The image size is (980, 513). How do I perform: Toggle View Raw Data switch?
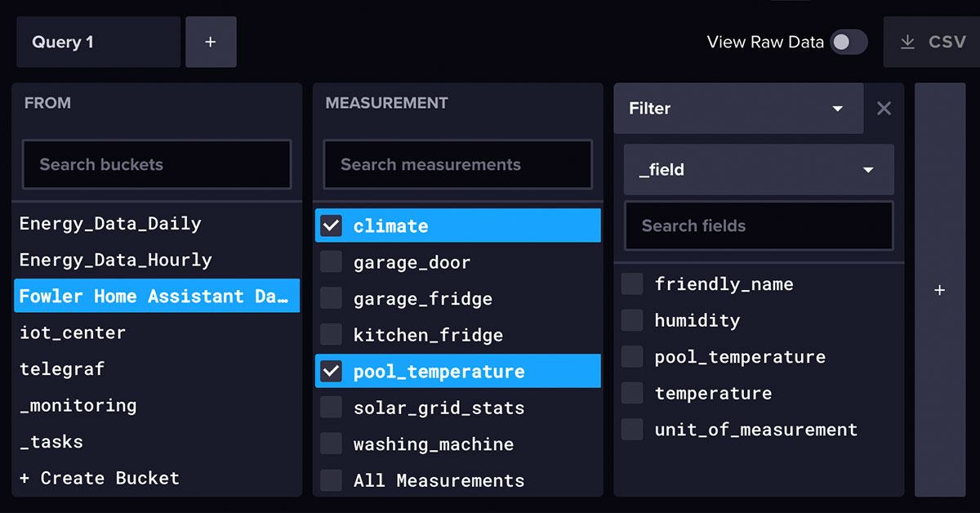point(849,42)
